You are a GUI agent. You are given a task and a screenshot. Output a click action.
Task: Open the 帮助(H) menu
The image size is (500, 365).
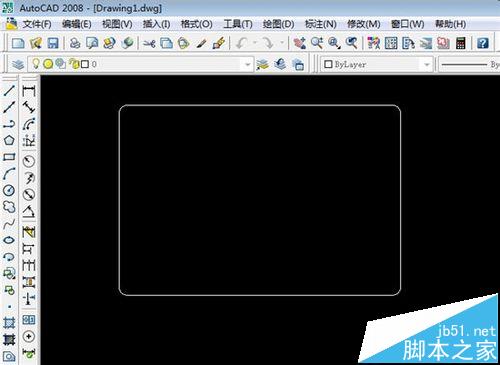[451, 24]
